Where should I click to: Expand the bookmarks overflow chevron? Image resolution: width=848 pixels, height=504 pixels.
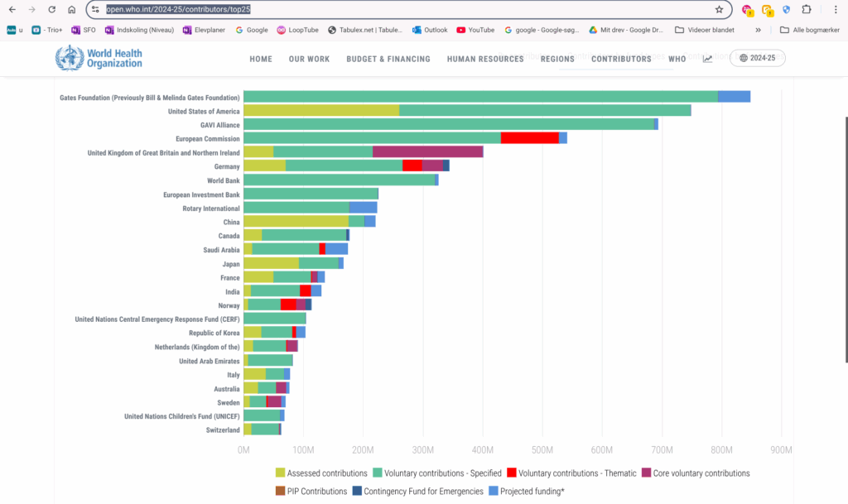click(x=758, y=30)
